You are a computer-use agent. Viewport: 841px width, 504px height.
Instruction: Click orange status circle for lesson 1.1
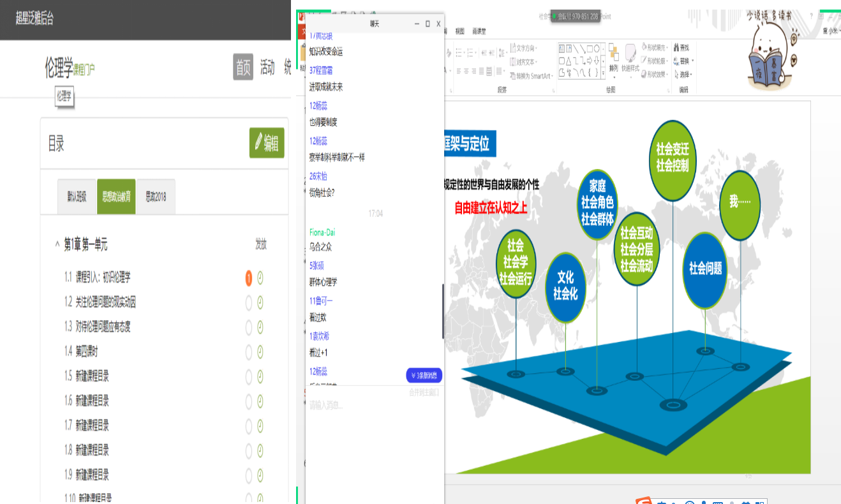click(x=249, y=278)
